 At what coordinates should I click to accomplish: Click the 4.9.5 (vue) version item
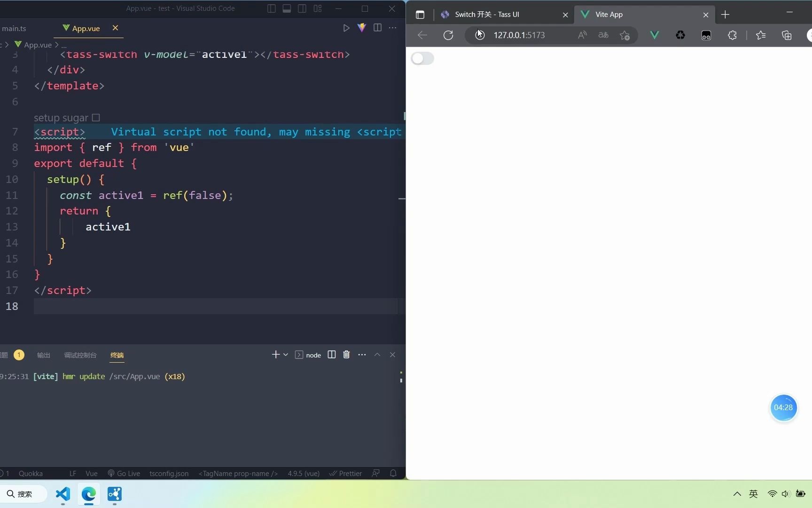pyautogui.click(x=304, y=473)
